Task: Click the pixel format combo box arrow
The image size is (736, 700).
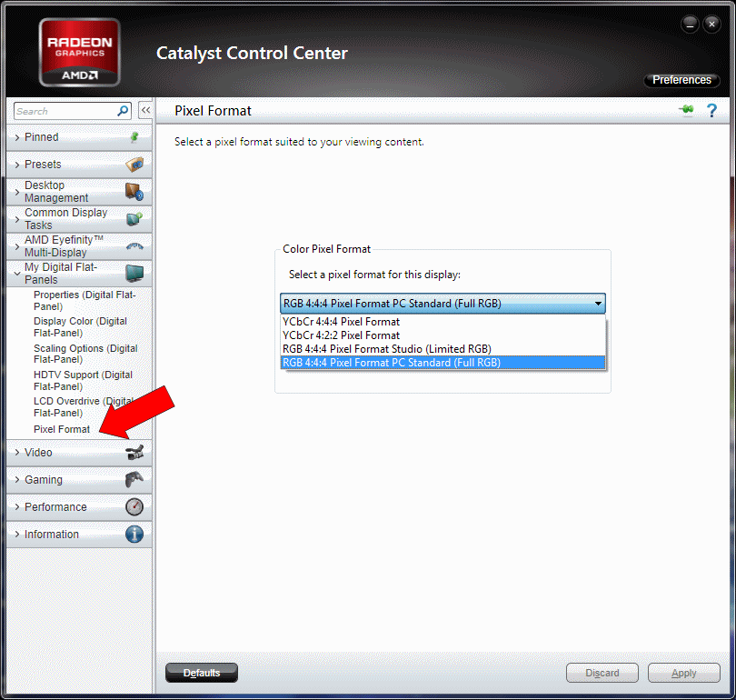Action: pos(598,304)
